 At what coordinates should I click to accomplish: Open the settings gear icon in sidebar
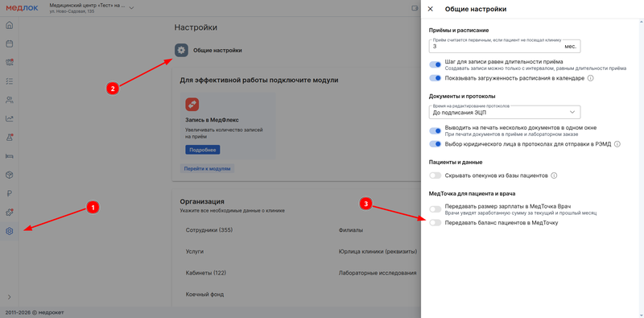point(10,231)
